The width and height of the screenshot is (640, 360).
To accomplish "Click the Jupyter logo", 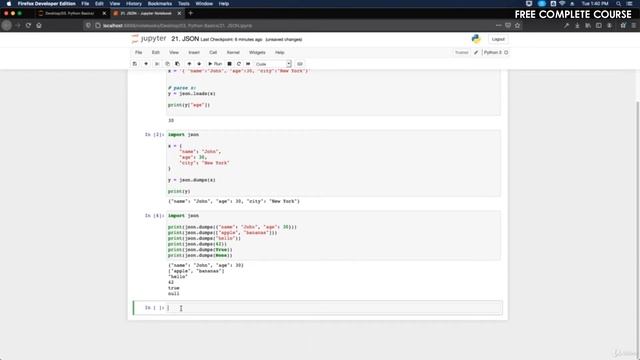I will pyautogui.click(x=149, y=39).
